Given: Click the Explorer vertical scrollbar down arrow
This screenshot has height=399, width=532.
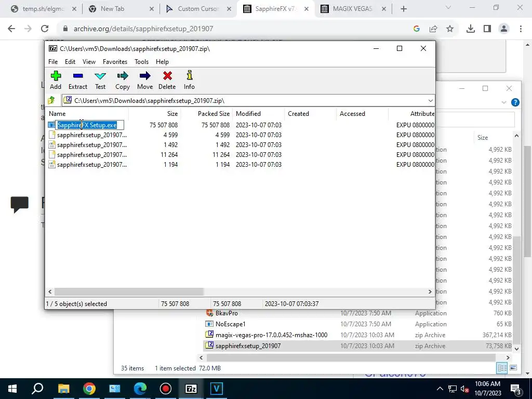Looking at the screenshot, I should point(516,349).
